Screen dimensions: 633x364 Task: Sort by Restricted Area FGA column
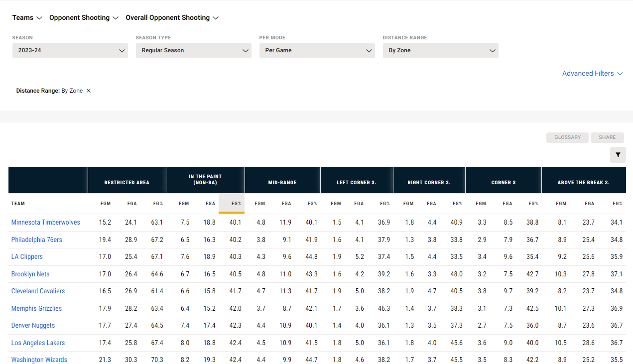(x=131, y=204)
